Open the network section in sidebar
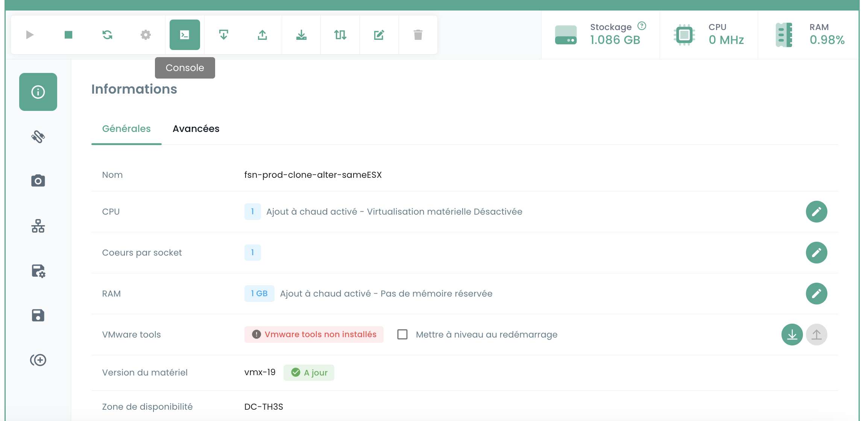 pos(38,226)
